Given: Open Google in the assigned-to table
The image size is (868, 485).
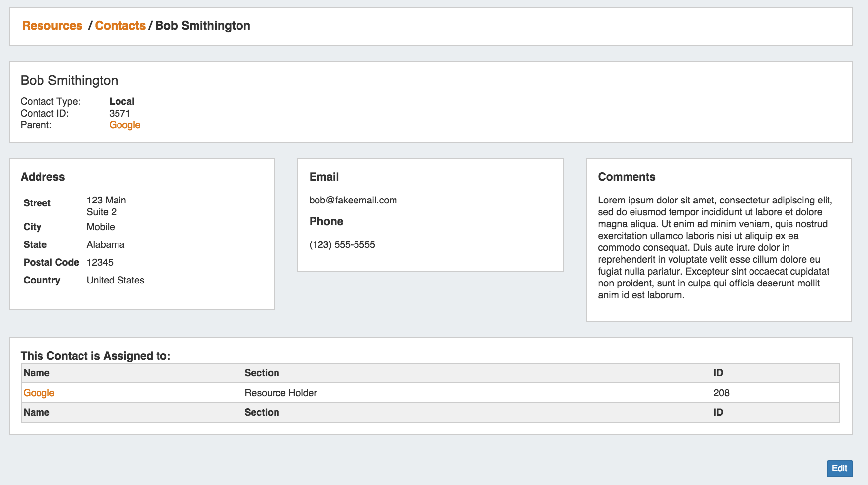Looking at the screenshot, I should 39,393.
